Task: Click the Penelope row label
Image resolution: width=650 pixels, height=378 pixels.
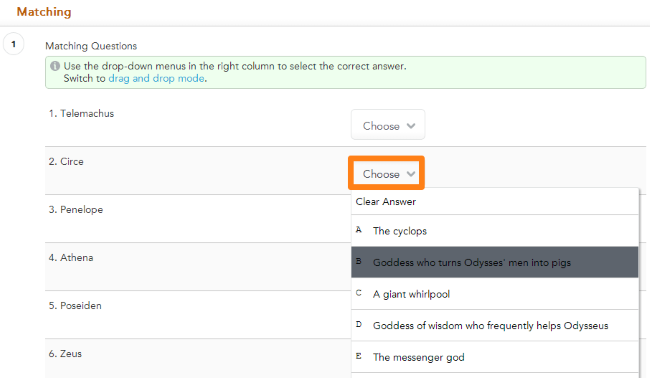Action: click(x=76, y=210)
